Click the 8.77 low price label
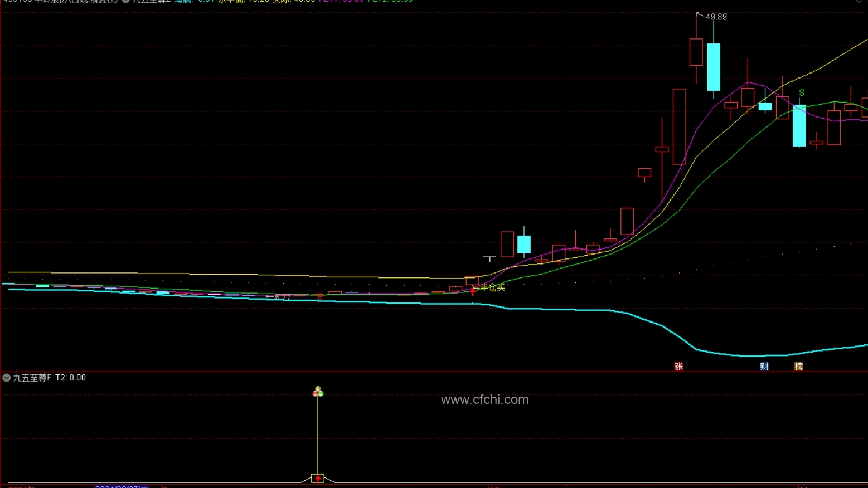 [x=283, y=297]
